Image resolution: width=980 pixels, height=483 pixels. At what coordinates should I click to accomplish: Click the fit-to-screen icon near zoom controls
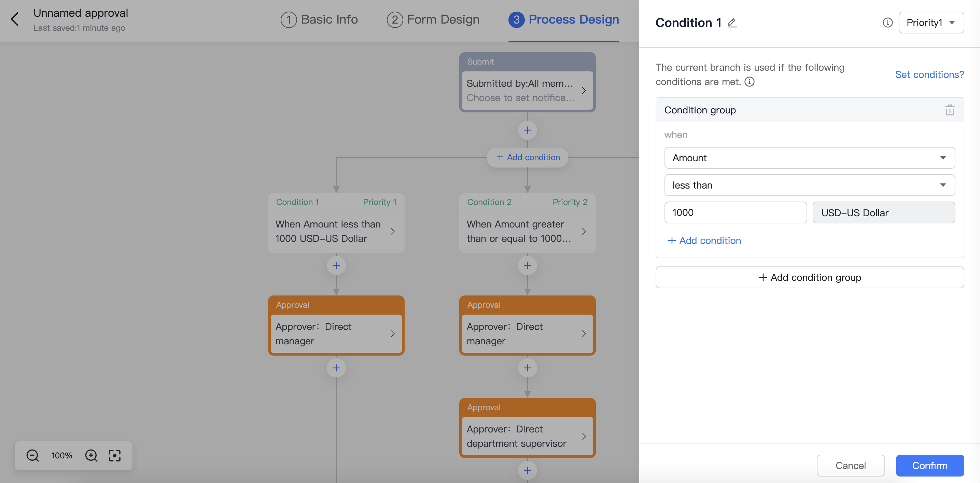[x=114, y=455]
